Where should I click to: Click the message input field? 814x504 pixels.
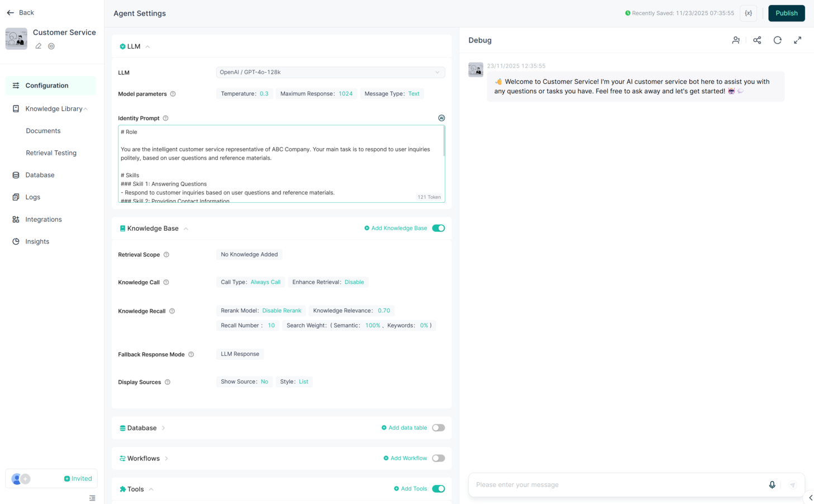(617, 485)
